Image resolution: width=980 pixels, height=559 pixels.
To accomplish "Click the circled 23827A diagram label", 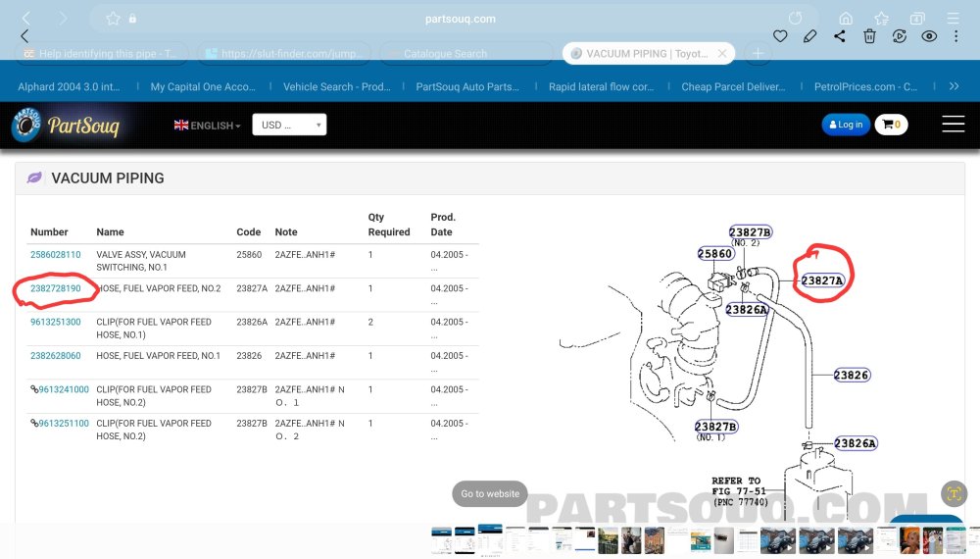I will point(822,280).
